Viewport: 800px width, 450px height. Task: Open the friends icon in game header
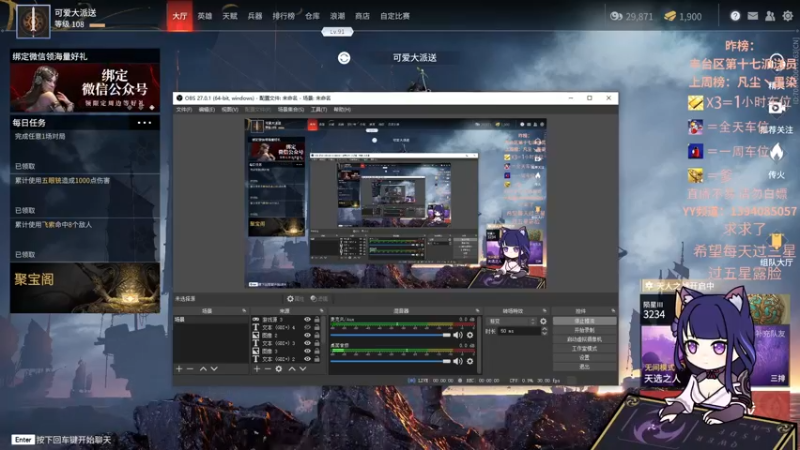coord(770,16)
